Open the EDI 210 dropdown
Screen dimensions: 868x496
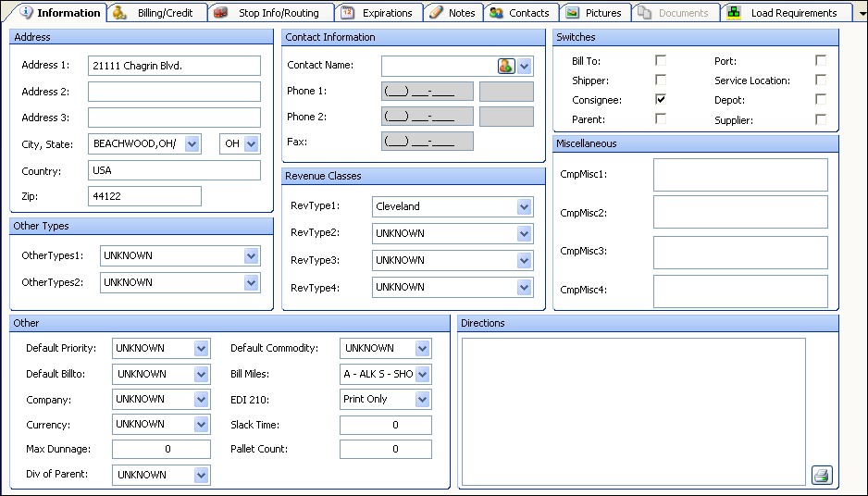[x=422, y=400]
